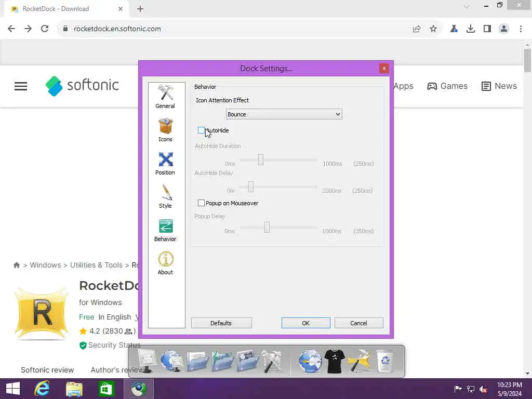Open the Documents folder dock icon
532x399 pixels.
tap(197, 361)
